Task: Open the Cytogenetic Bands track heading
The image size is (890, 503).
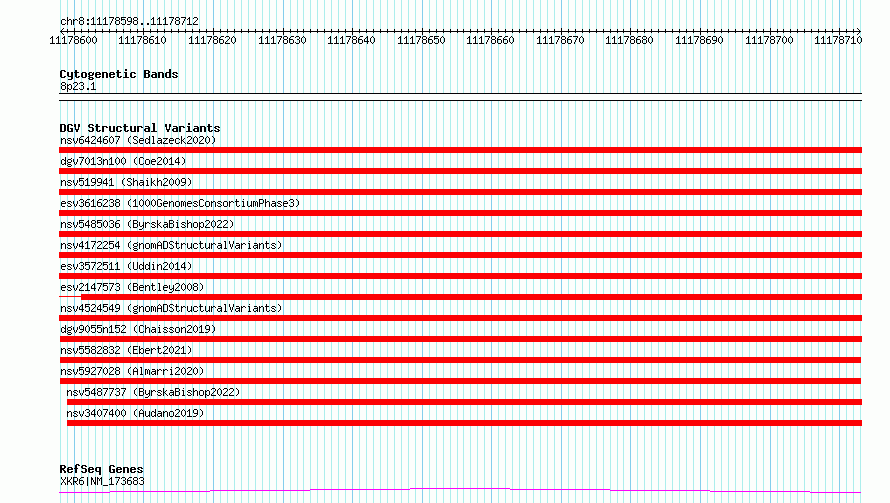Action: 119,74
